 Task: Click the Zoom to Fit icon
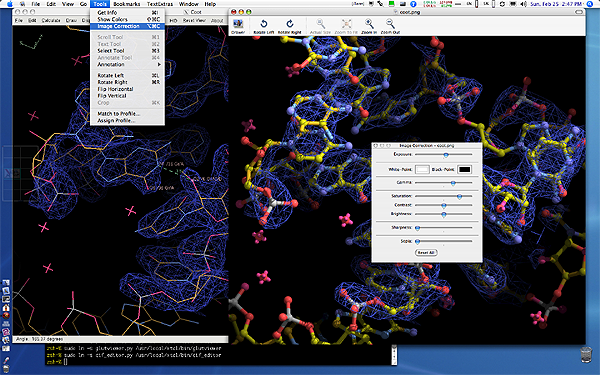[346, 24]
